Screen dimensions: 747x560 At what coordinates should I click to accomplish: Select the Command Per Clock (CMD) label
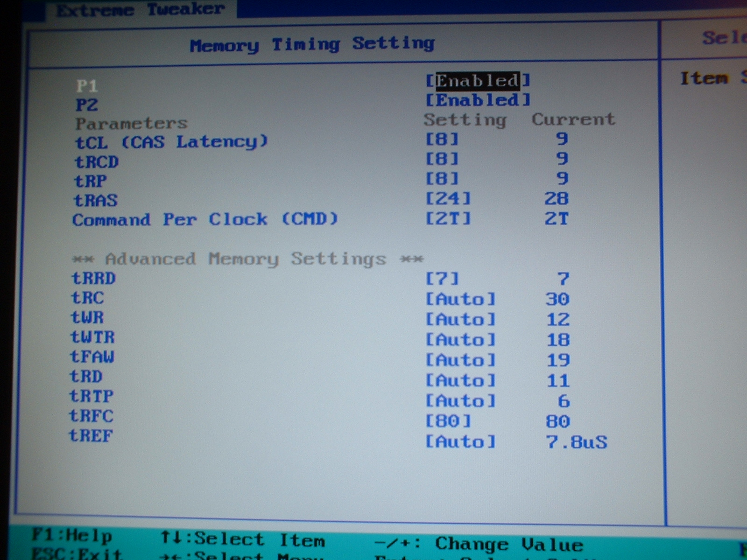205,219
